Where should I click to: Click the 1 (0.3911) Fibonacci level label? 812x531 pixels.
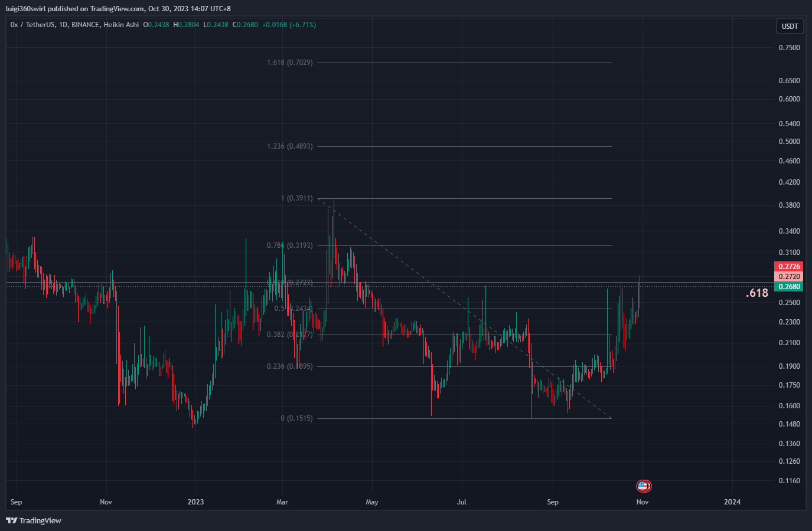click(297, 198)
